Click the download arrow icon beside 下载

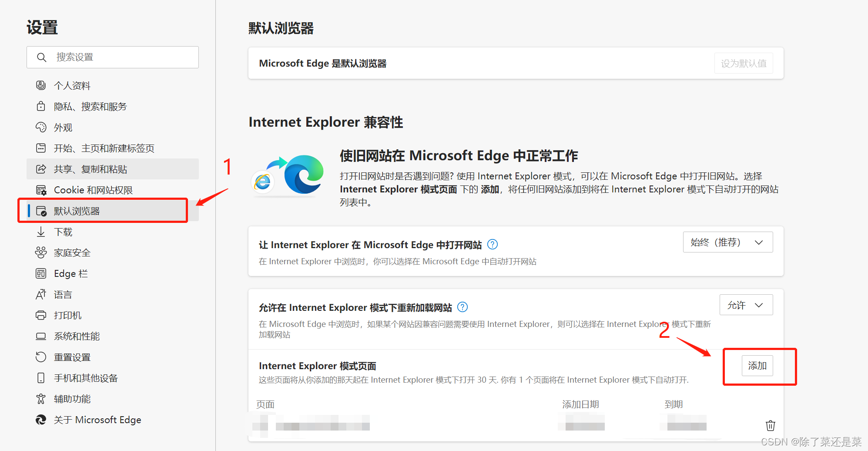tap(41, 232)
